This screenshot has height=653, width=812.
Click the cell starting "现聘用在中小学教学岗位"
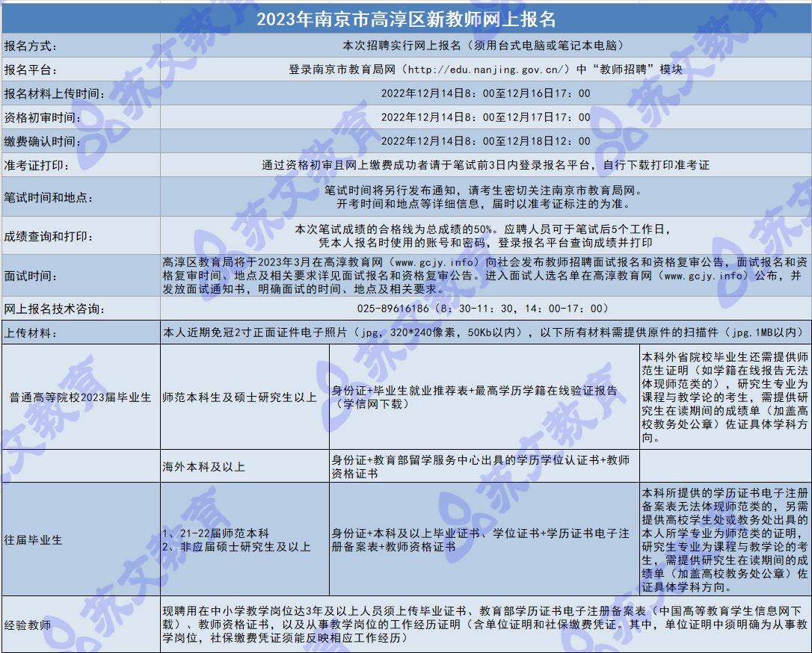(486, 624)
